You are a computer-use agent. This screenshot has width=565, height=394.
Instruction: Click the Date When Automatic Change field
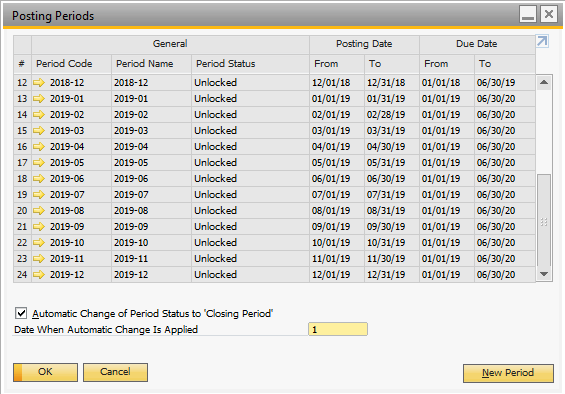pos(338,329)
